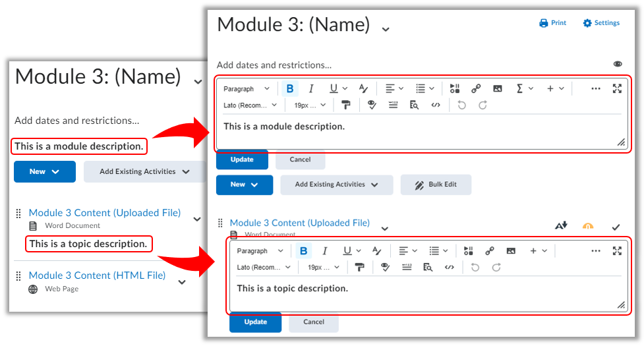Toggle italic in the topic description editor
Image resolution: width=644 pixels, height=346 pixels.
coord(324,251)
